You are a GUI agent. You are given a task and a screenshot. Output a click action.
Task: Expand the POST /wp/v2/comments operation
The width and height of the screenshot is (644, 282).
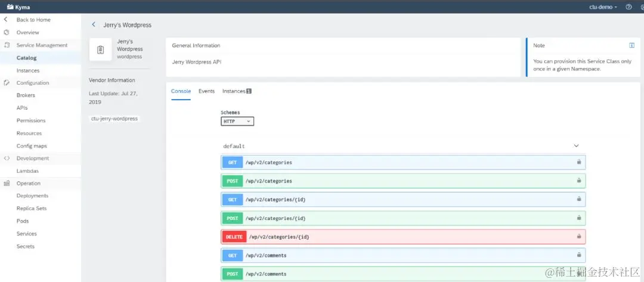point(403,274)
